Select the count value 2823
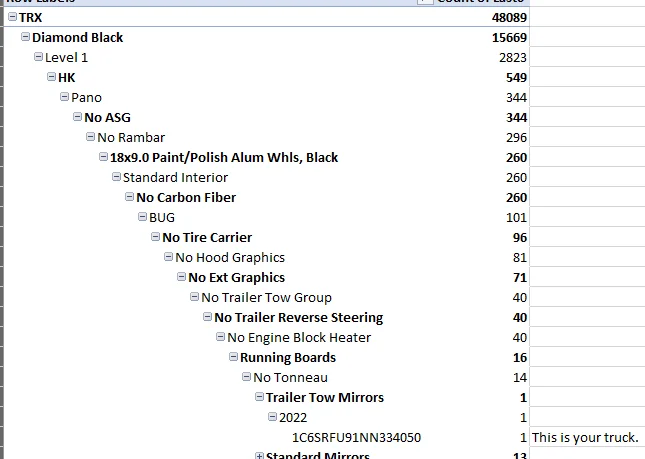645x459 pixels. point(513,58)
